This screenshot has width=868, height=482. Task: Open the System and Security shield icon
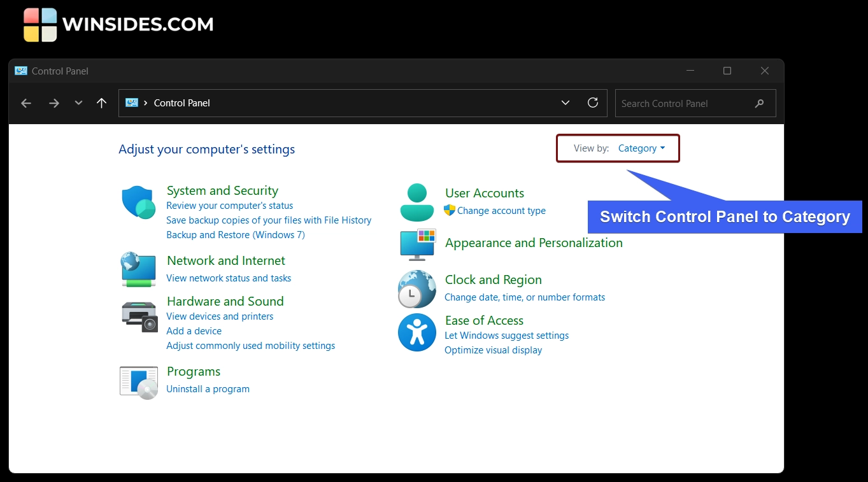(x=138, y=201)
